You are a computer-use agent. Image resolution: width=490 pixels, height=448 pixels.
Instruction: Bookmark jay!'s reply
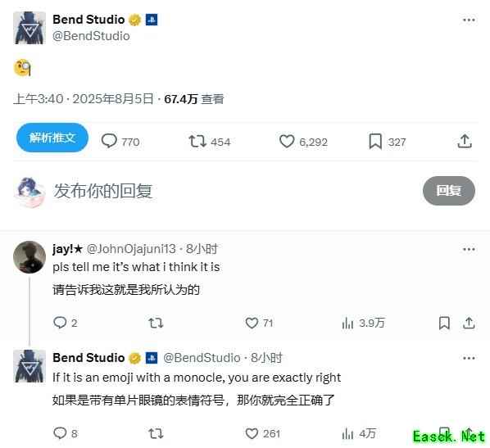click(x=444, y=323)
